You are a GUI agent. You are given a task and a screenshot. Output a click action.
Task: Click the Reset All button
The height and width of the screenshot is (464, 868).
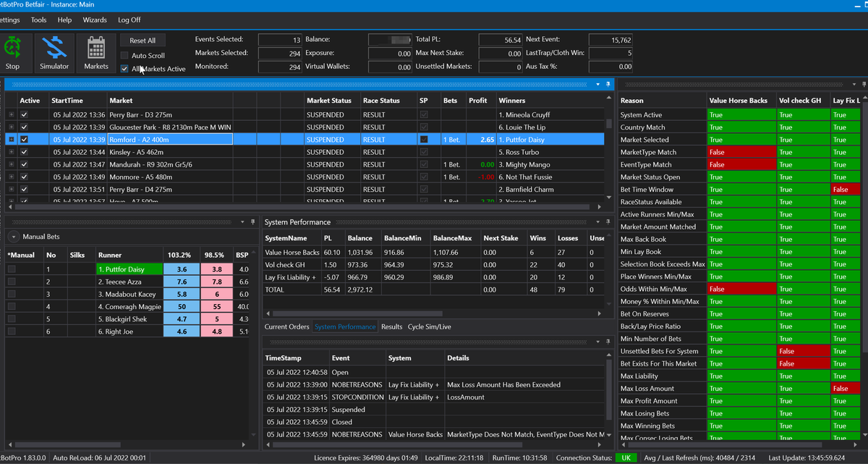(x=142, y=41)
